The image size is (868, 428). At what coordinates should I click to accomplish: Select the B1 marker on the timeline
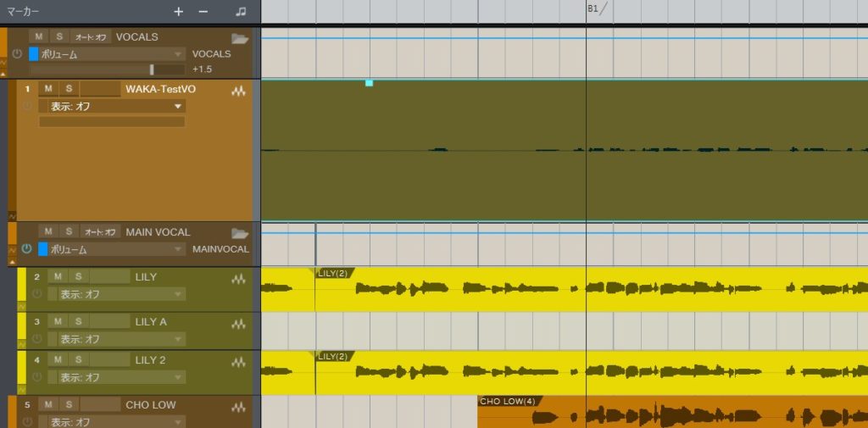coord(598,8)
